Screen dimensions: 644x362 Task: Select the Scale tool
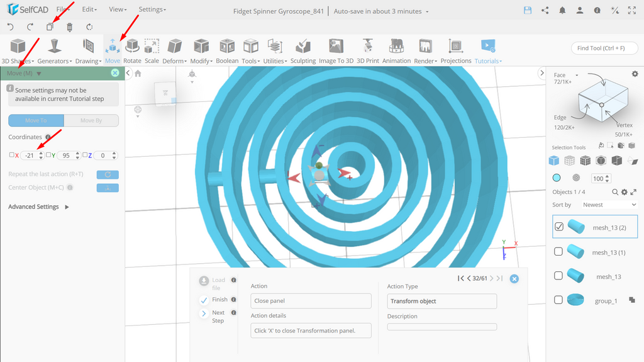pyautogui.click(x=152, y=50)
